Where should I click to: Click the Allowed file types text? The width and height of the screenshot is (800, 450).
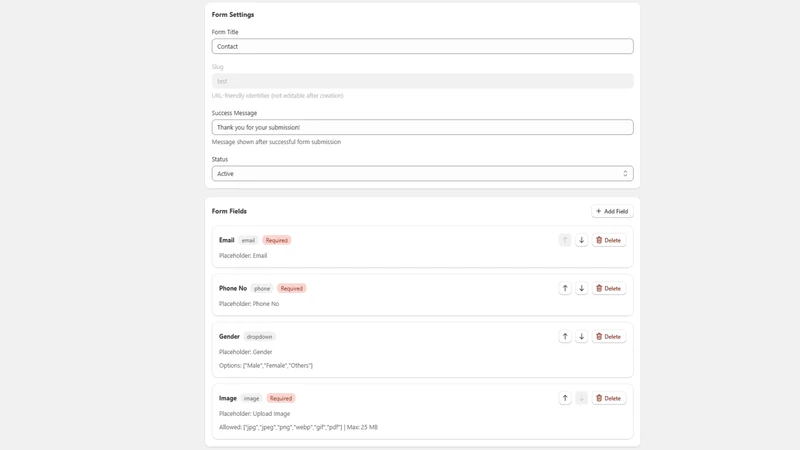298,427
